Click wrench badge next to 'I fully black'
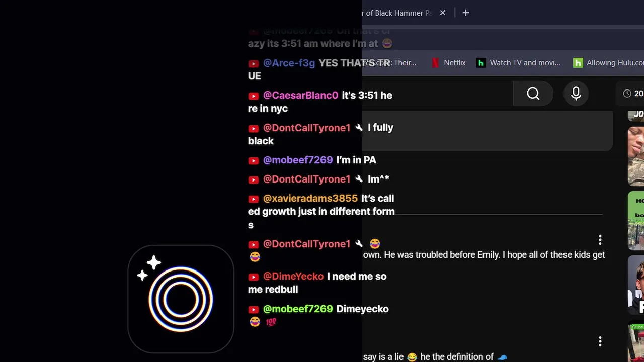The width and height of the screenshot is (644, 362). coord(359,128)
